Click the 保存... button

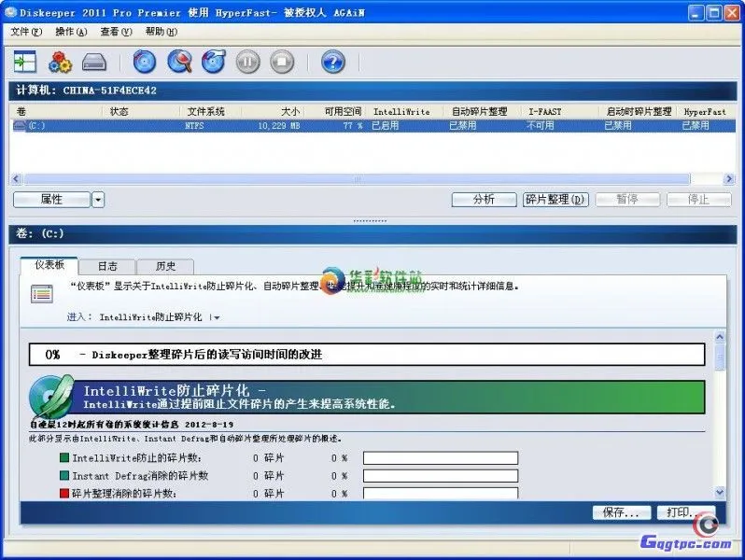[621, 512]
